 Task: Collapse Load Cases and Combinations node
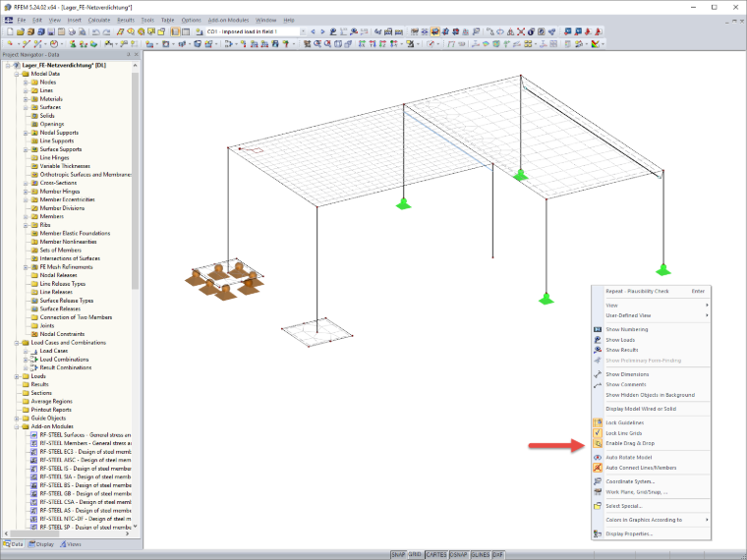click(x=17, y=342)
